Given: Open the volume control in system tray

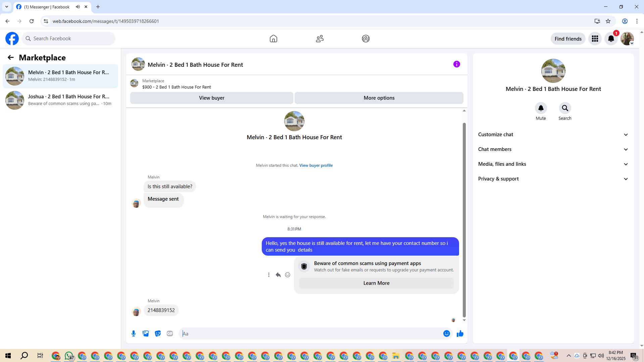Looking at the screenshot, I should point(601,356).
